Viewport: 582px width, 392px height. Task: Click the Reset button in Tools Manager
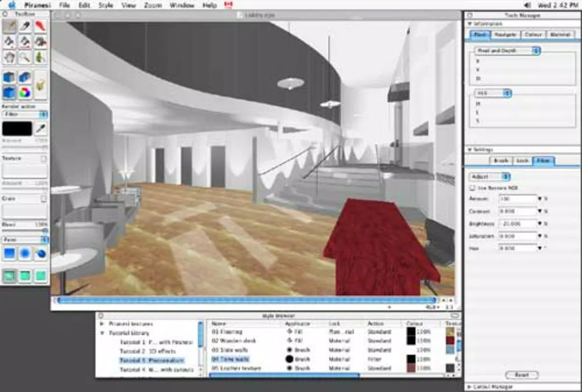pyautogui.click(x=522, y=375)
